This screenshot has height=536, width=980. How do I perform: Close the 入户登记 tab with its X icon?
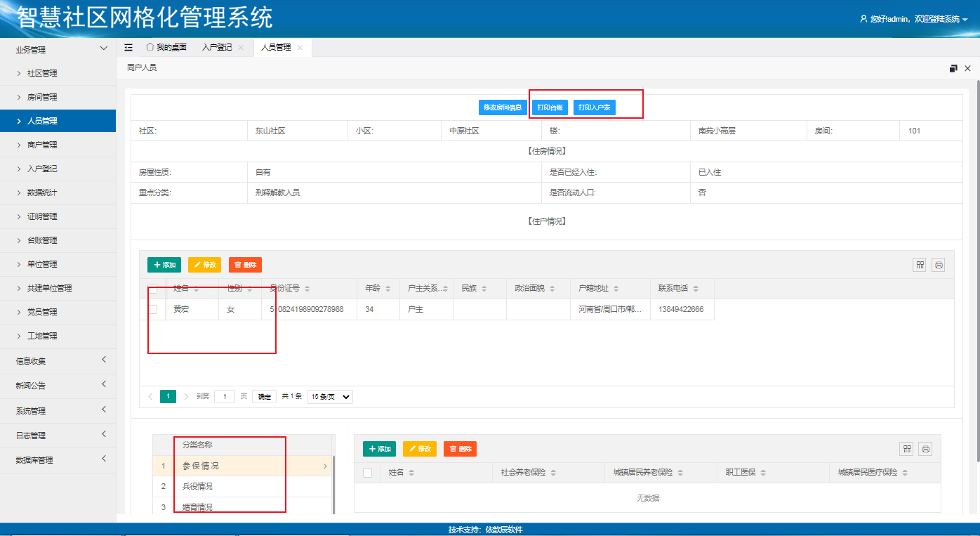(241, 47)
